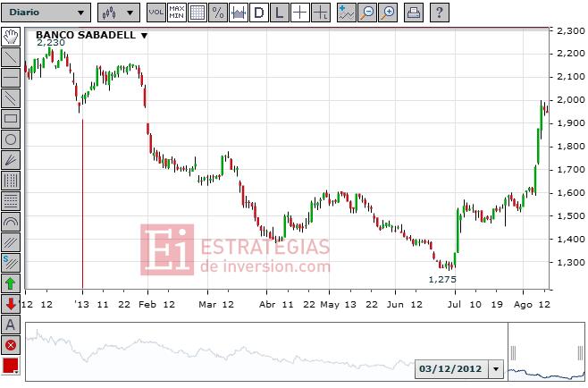This screenshot has width=588, height=388.
Task: Add a red down arrow marker
Action: (11, 304)
